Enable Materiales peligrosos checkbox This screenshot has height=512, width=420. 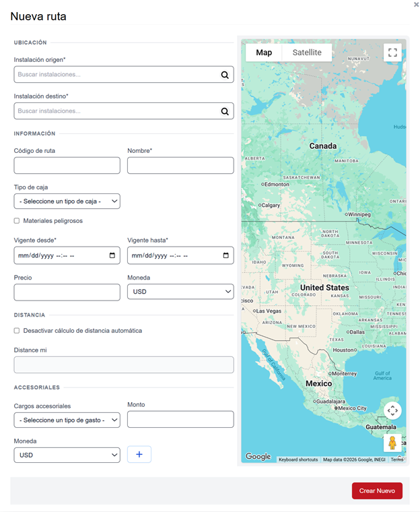pyautogui.click(x=17, y=221)
